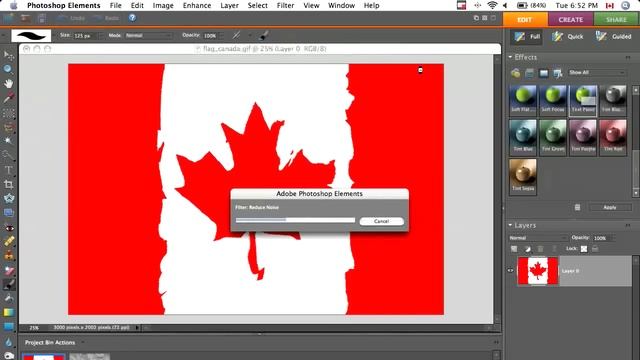Open brush Size slider arrow
This screenshot has width=640, height=360.
101,36
